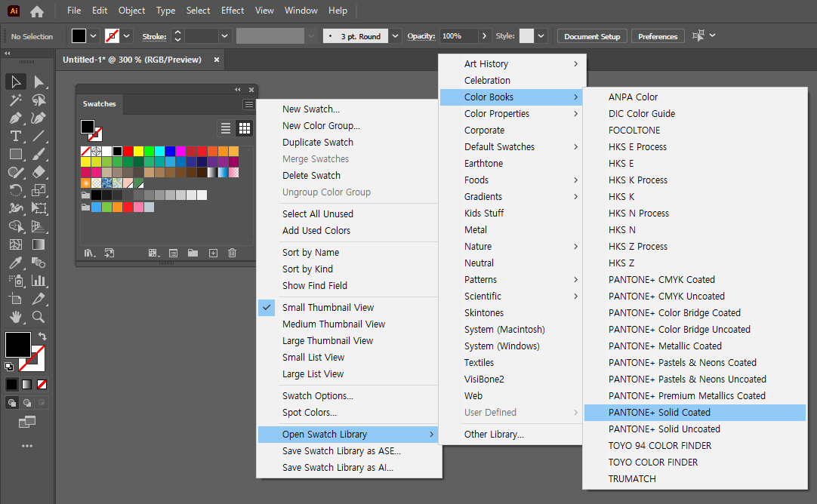Click the New Swatch plus icon
Screen dimensions: 817x504
point(213,253)
